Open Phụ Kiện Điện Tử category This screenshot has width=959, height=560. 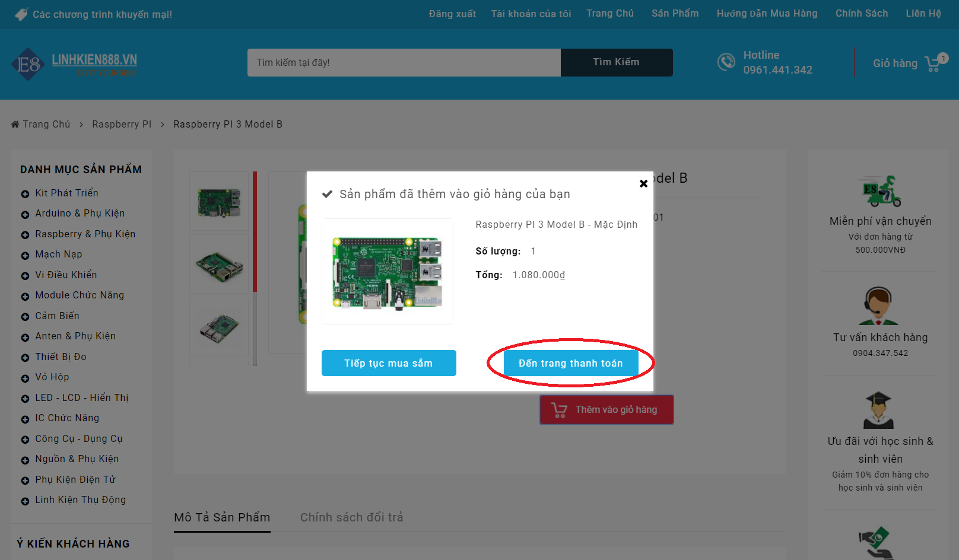(x=75, y=479)
